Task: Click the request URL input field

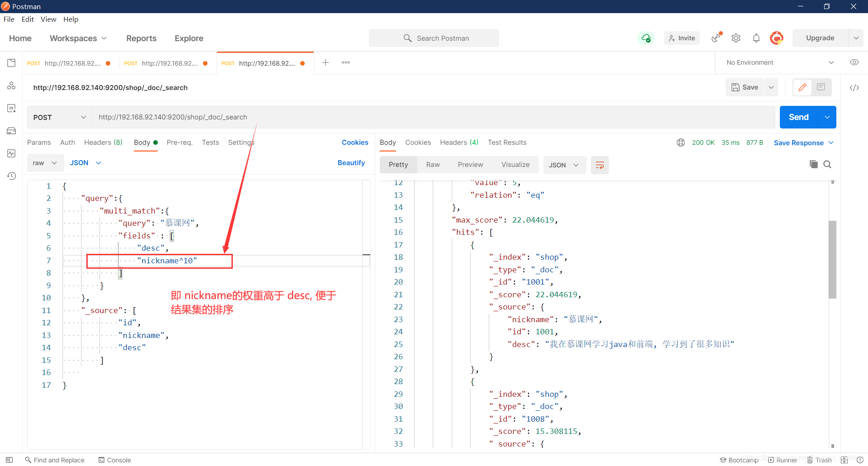Action: click(x=434, y=117)
